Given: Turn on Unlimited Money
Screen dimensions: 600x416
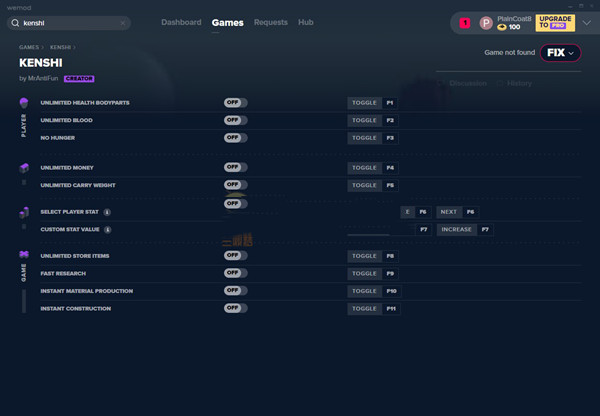Looking at the screenshot, I should point(236,167).
